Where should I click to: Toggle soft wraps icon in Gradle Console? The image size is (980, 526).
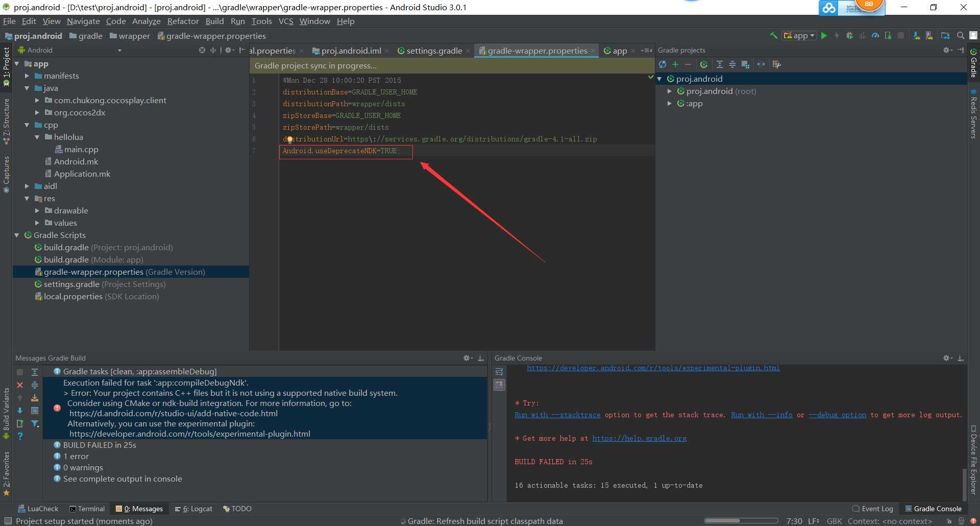(499, 372)
